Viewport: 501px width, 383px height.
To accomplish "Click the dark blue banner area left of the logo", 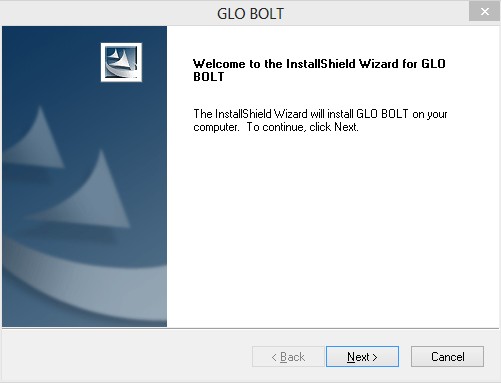I will [x=51, y=62].
